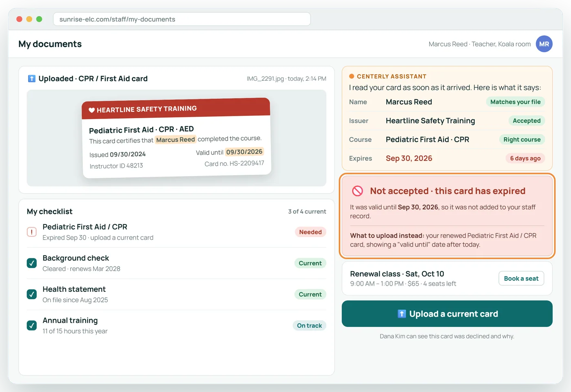The height and width of the screenshot is (392, 571).
Task: Click the Current badge for Health statement
Action: tap(310, 294)
